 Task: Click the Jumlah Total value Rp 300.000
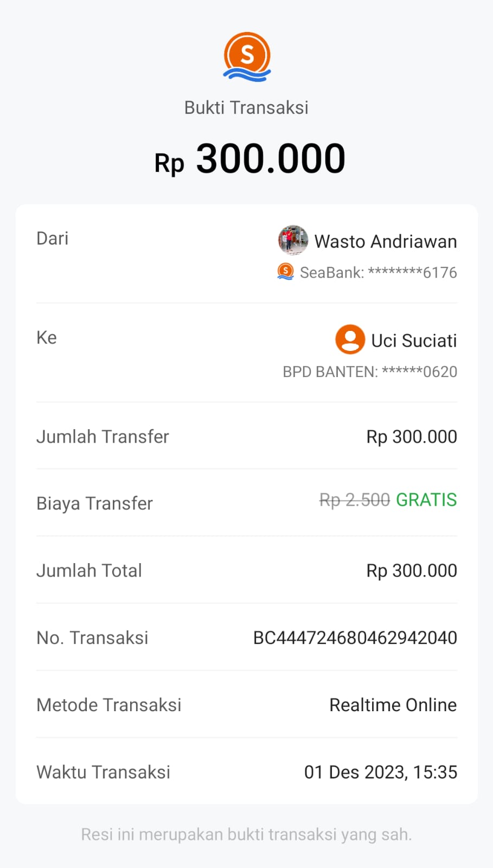(x=412, y=571)
